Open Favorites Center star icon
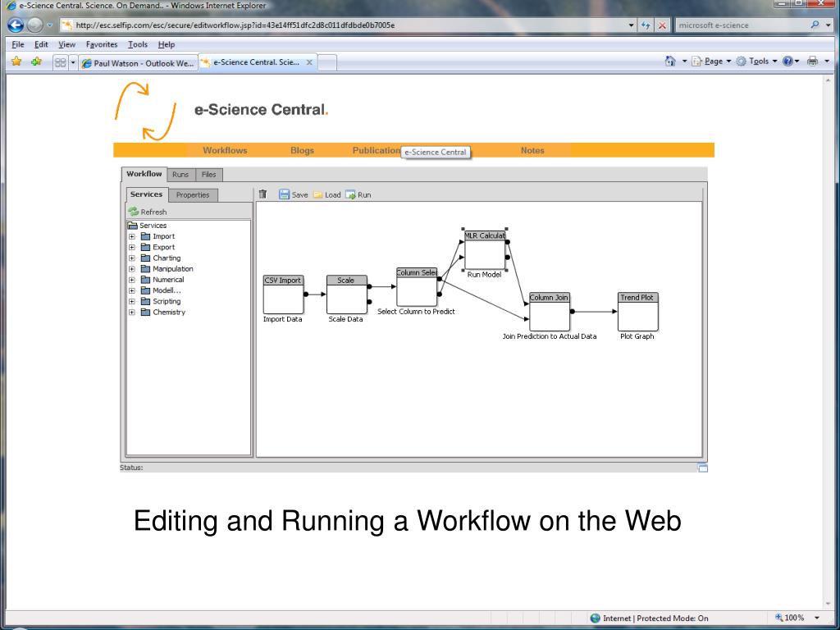 pos(16,62)
